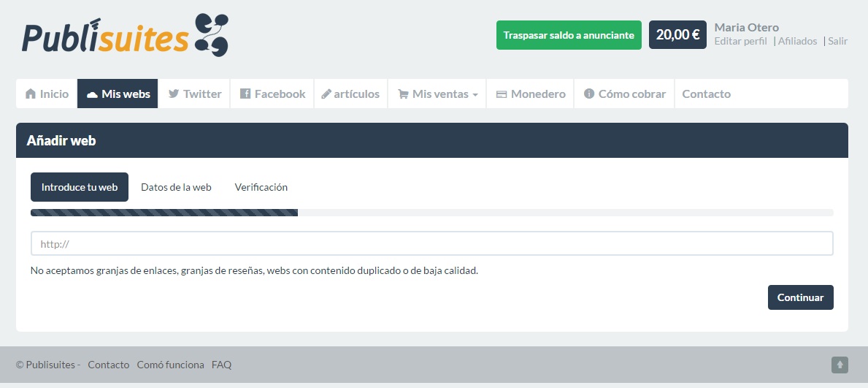Open the Cómo cobrar info page
This screenshot has width=868, height=388.
point(624,94)
